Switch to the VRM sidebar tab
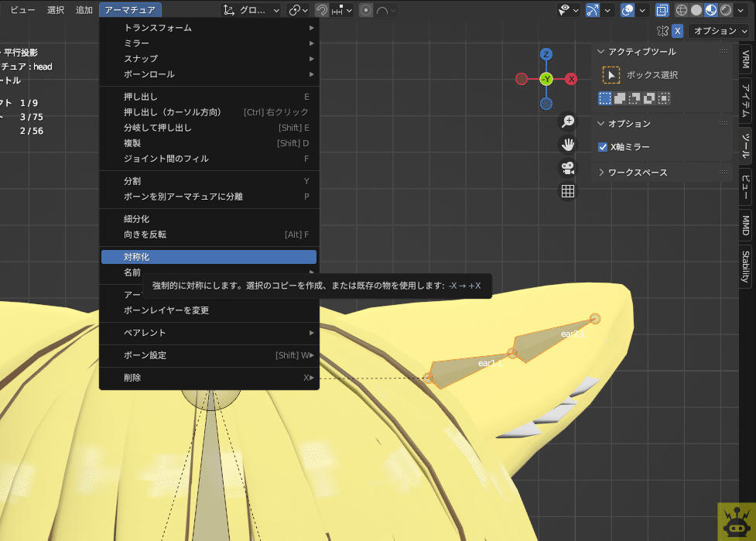 [x=746, y=59]
